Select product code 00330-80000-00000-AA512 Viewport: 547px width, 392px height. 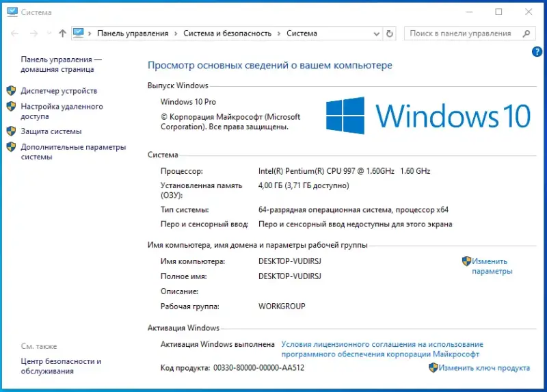coord(259,367)
